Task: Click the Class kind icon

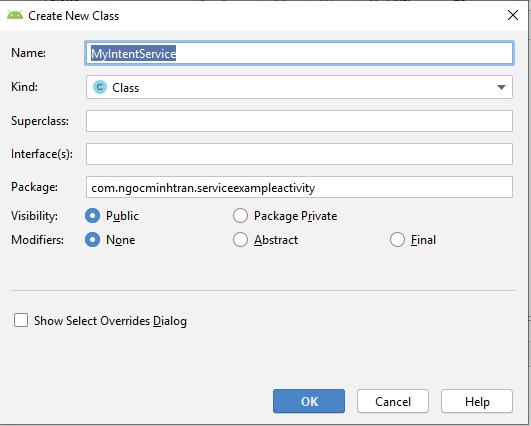Action: tap(100, 87)
